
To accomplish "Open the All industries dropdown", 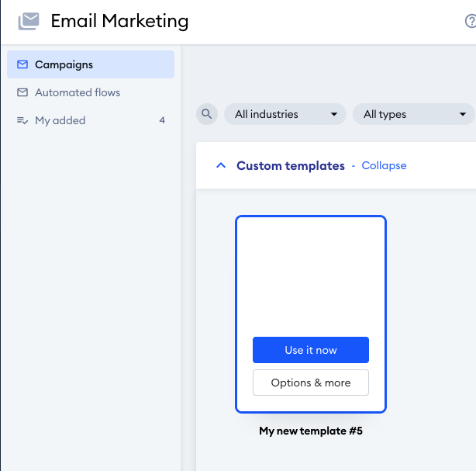I will [285, 114].
